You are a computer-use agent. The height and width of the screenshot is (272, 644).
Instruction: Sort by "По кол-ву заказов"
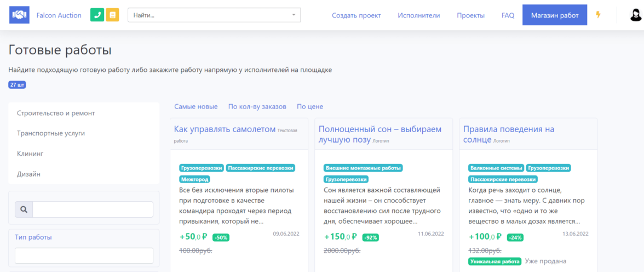257,106
